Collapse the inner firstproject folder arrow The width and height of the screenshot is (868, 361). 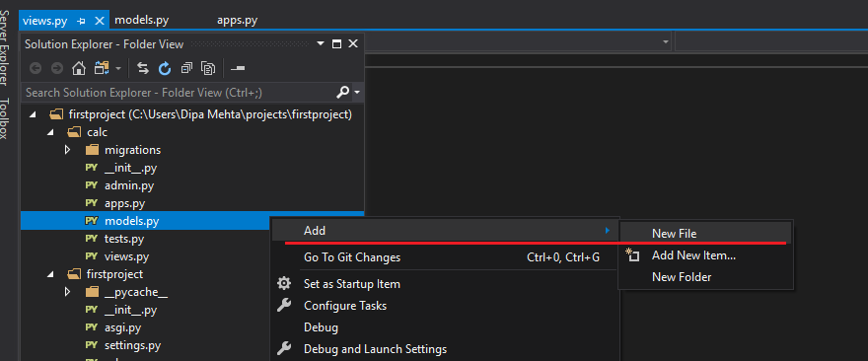coord(50,274)
